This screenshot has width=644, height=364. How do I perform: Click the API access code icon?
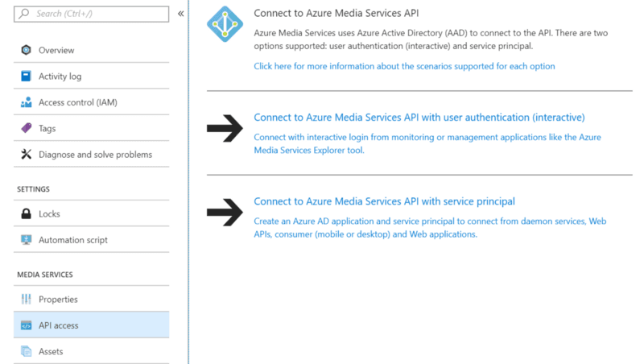pyautogui.click(x=26, y=325)
